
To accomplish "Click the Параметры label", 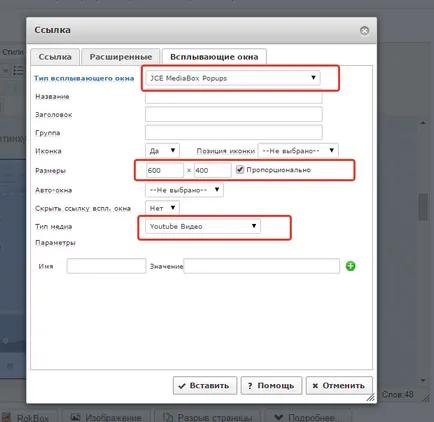I will [x=55, y=243].
